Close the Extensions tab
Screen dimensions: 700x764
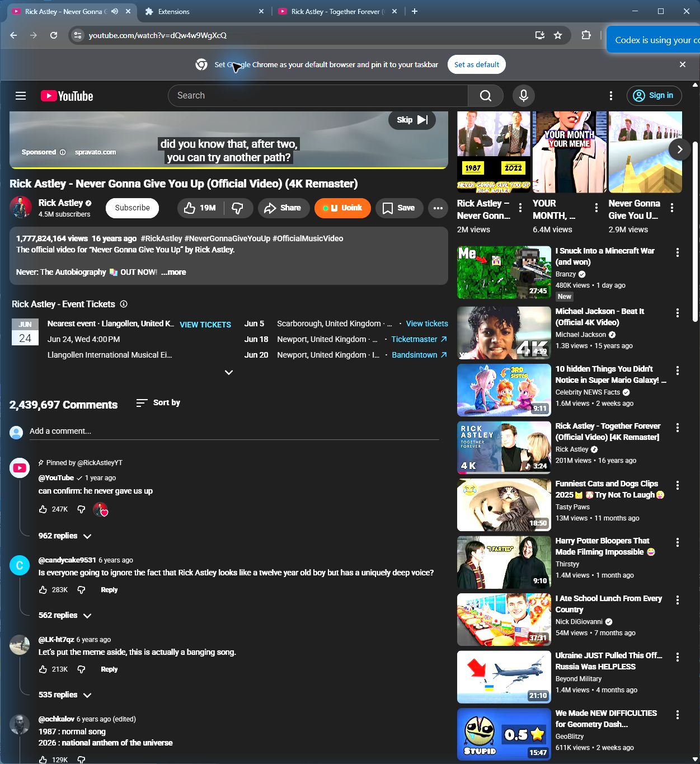(261, 11)
